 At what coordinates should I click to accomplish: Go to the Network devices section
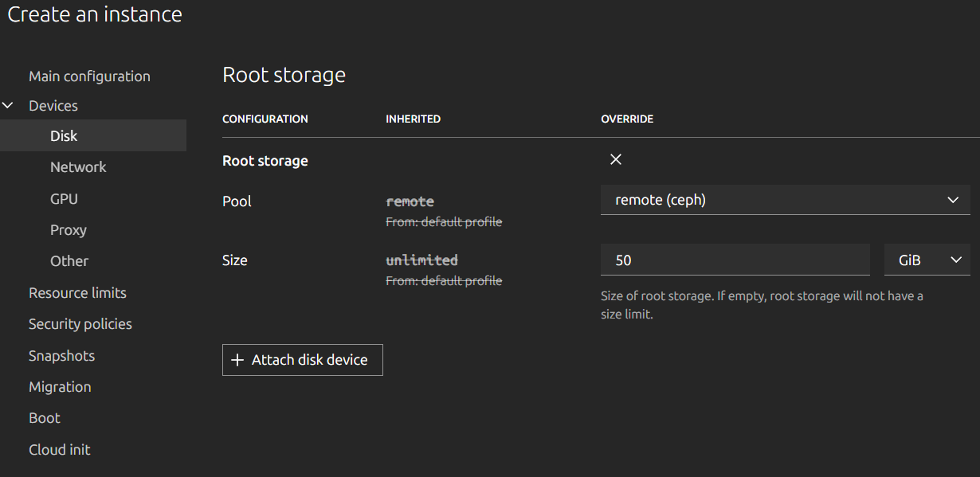tap(78, 167)
